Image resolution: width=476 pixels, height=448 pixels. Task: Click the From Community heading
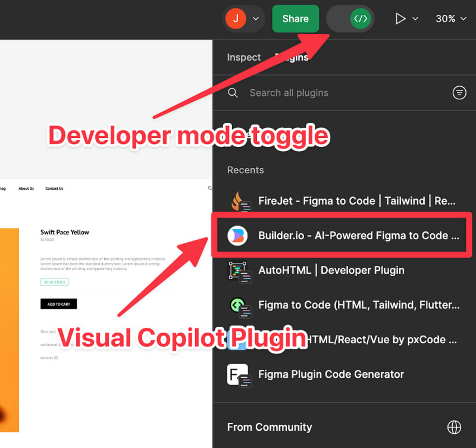click(270, 427)
